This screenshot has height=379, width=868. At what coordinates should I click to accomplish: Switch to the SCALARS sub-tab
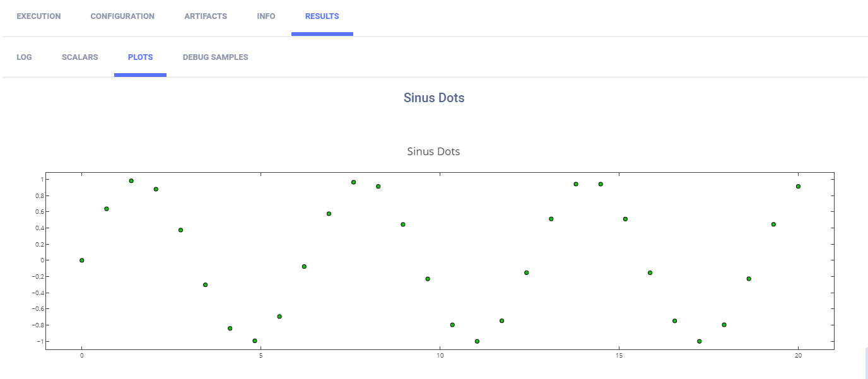pyautogui.click(x=80, y=57)
